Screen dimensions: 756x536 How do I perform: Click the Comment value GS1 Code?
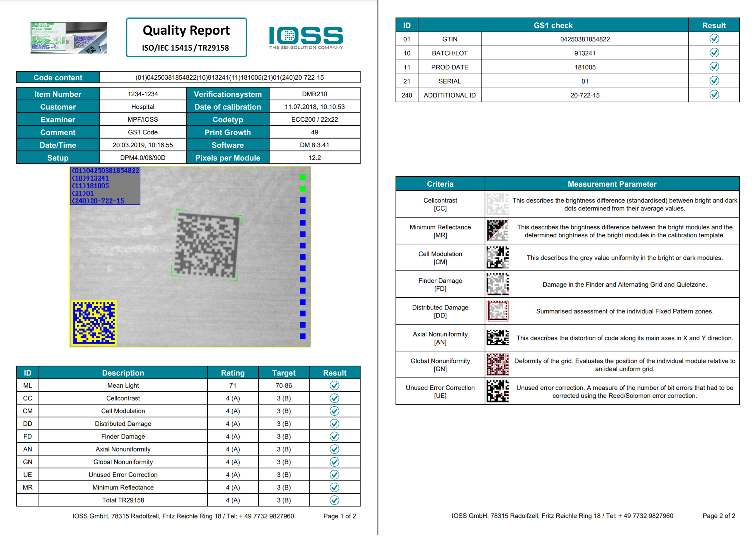(x=143, y=132)
